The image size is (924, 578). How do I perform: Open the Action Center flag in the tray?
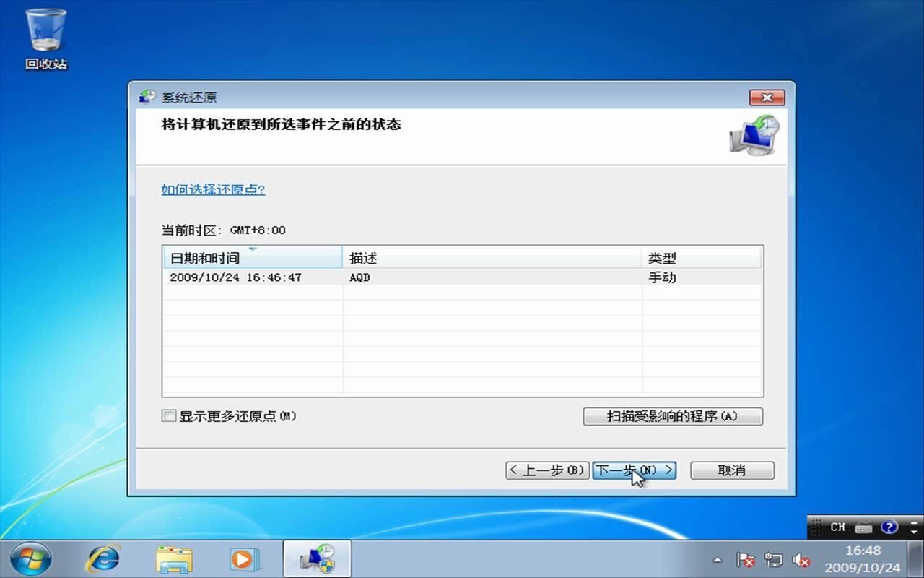pos(746,561)
